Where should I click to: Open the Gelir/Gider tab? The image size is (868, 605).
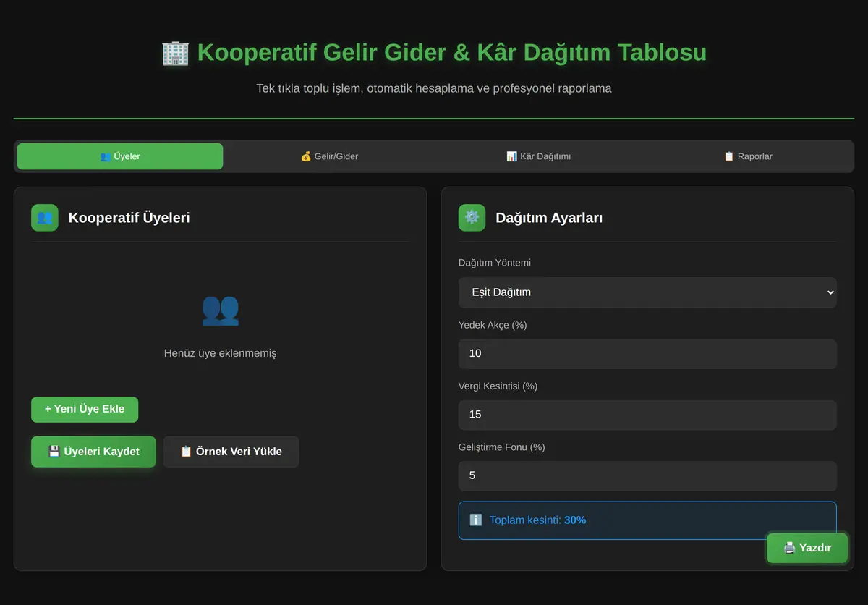click(x=329, y=156)
